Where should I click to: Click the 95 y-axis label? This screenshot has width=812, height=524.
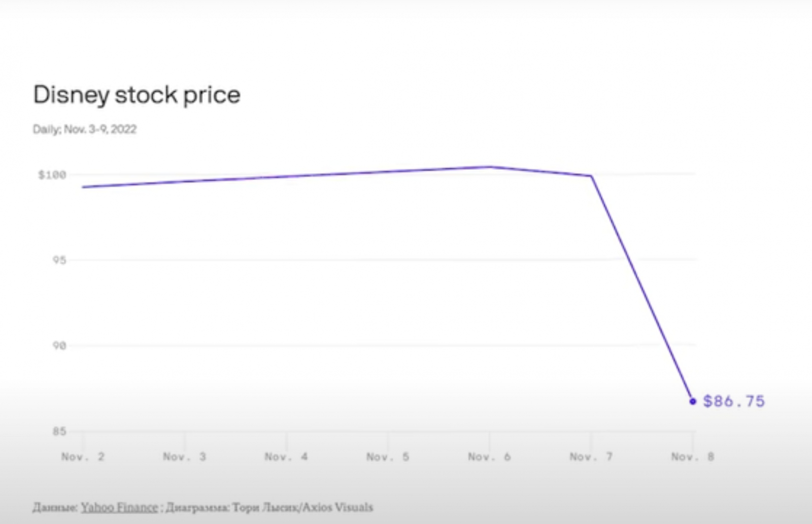[59, 260]
